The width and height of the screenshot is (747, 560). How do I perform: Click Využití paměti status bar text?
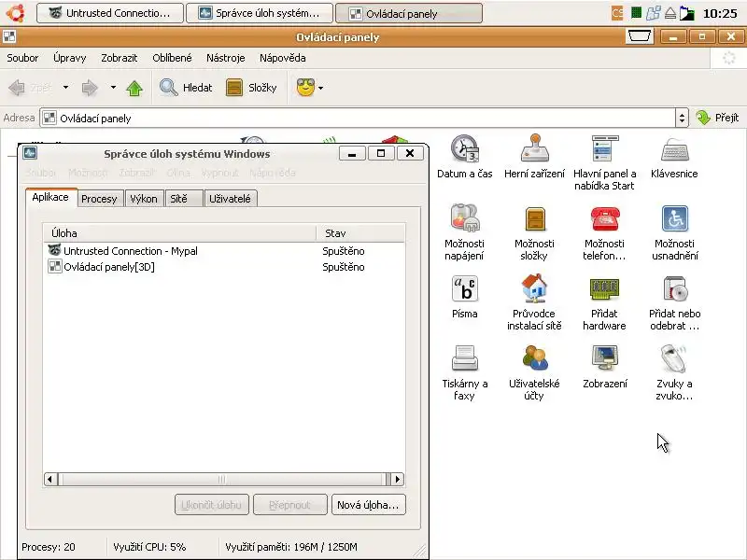pos(291,547)
